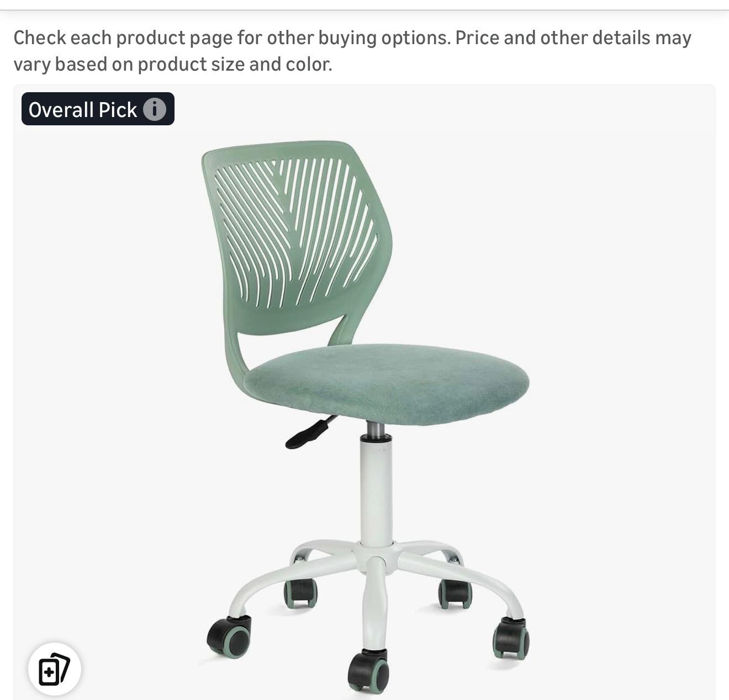Click the black height adjustment lever

(311, 431)
